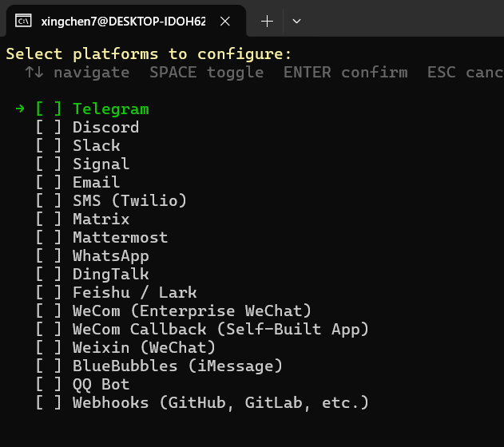Close the xingchen7@DESKTOP terminal tab
This screenshot has width=504, height=447.
click(225, 22)
